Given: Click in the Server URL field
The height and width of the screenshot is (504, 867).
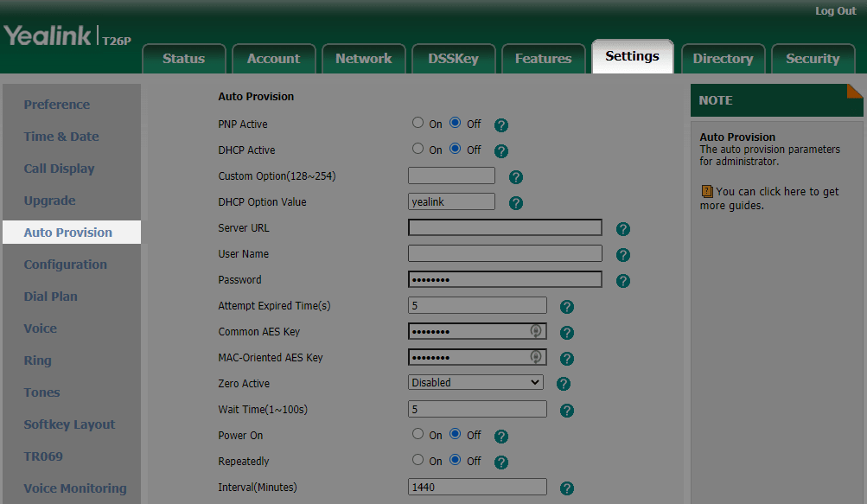Looking at the screenshot, I should pos(505,227).
